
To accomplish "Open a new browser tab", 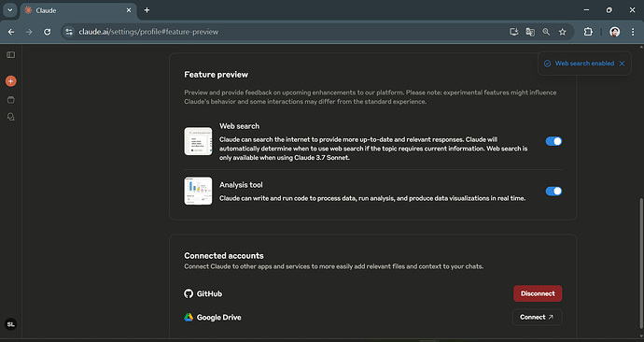I will coord(147,10).
